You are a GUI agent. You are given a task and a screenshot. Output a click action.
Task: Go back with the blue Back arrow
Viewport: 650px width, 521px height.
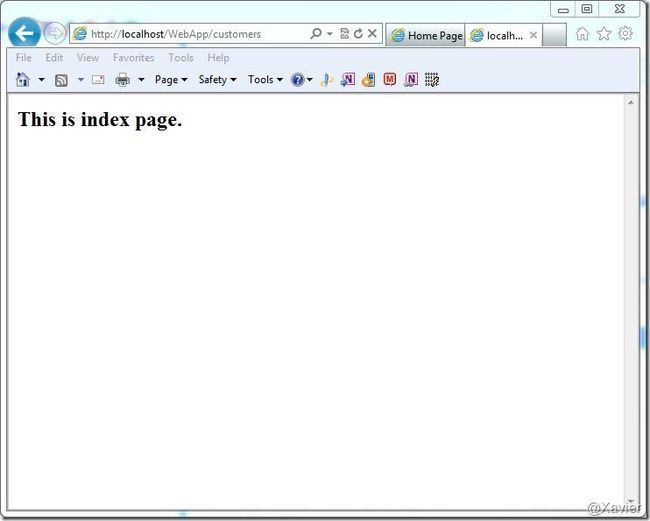coord(24,33)
